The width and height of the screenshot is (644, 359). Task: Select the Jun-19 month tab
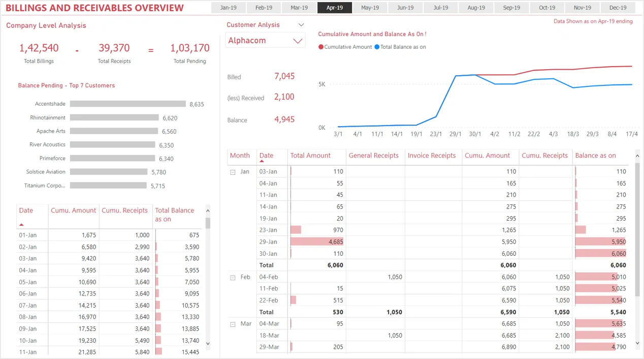click(x=405, y=8)
